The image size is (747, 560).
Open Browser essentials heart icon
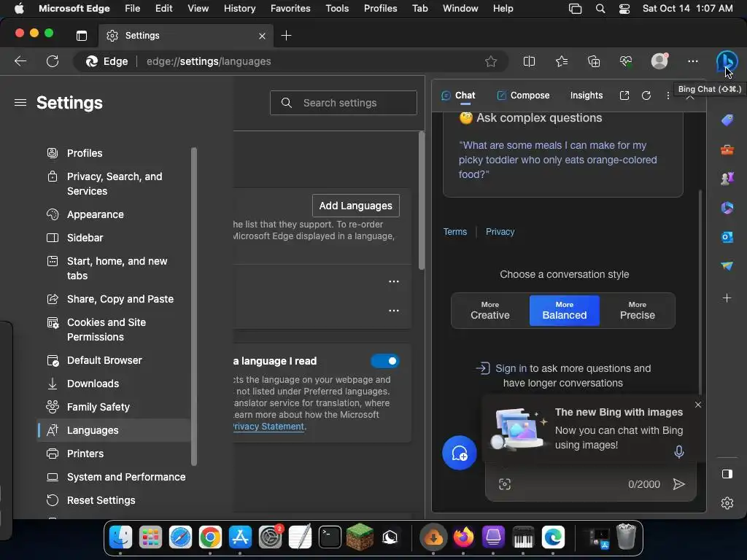tap(626, 61)
